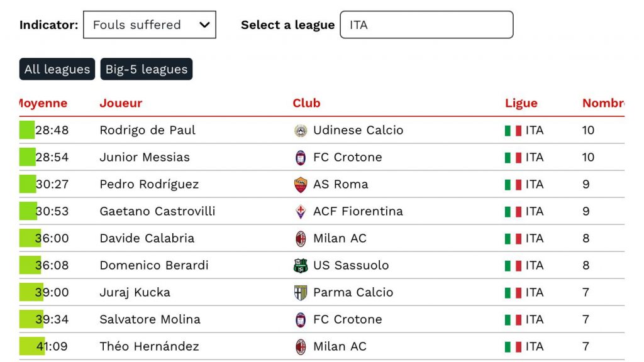Screen dimensions: 644x362
Task: Click the ACF Fiorentina club crest
Action: [x=301, y=212]
